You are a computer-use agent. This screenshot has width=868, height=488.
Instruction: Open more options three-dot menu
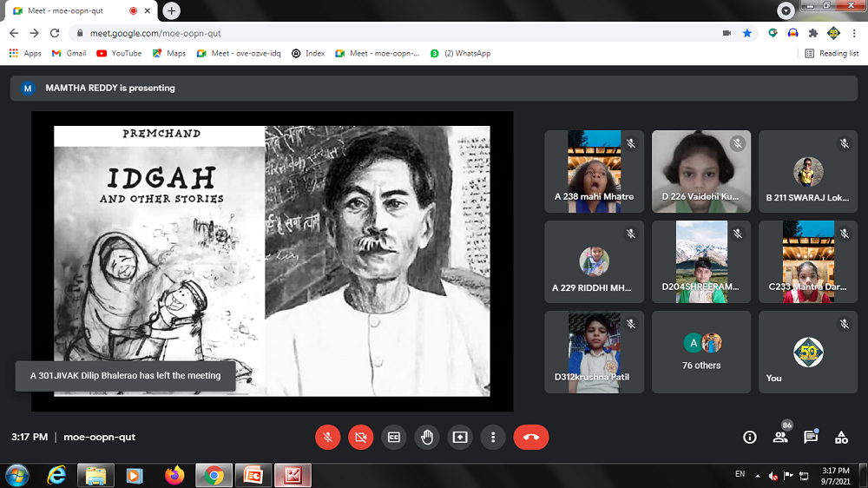493,438
